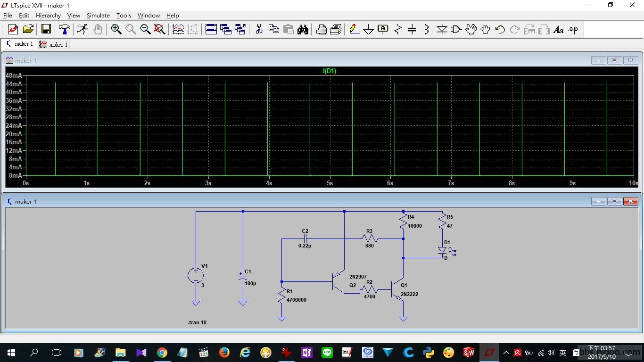This screenshot has width=644, height=362.
Task: Click the C1 value 100µ
Action: [250, 283]
